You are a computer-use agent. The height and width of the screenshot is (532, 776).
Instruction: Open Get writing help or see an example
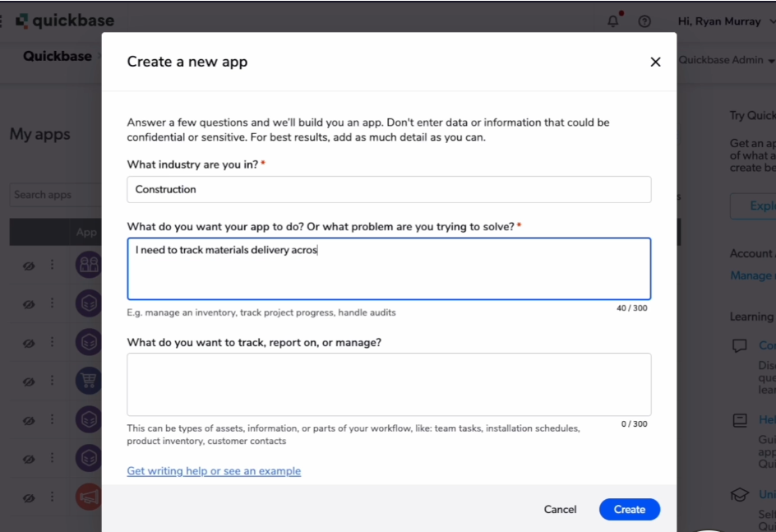(x=214, y=470)
